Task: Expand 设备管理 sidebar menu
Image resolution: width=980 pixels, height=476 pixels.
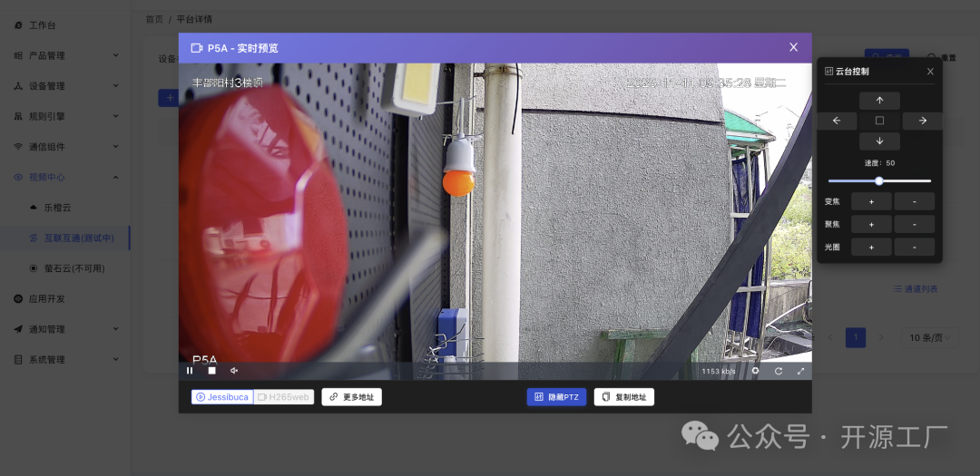Action: tap(65, 85)
